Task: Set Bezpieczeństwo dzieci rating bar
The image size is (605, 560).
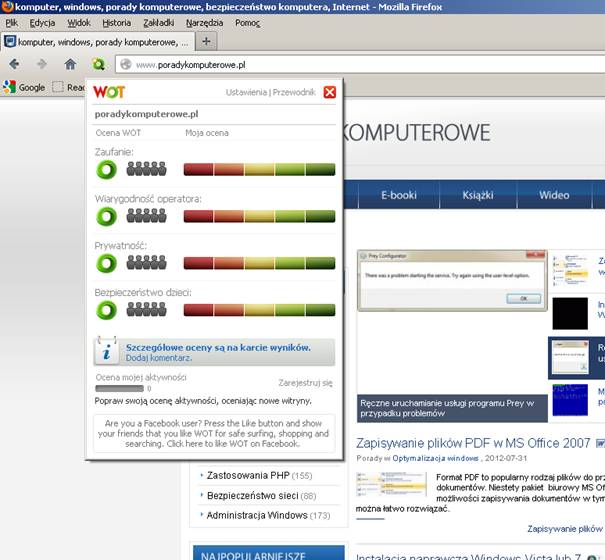Action: click(x=259, y=310)
